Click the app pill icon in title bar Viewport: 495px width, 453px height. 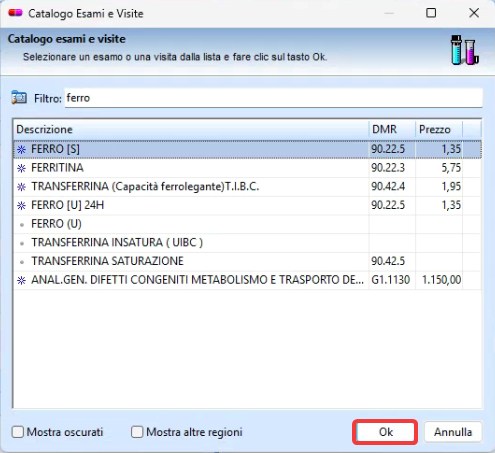pyautogui.click(x=15, y=13)
